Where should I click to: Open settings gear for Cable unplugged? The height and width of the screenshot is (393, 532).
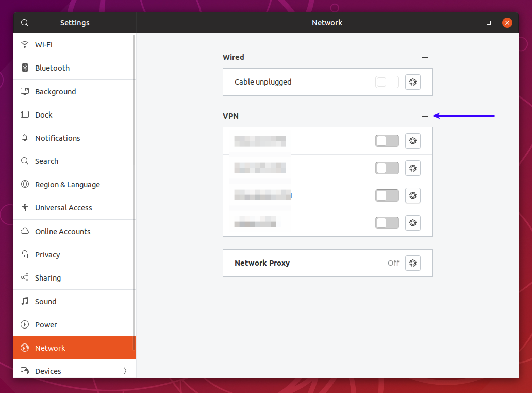point(413,82)
